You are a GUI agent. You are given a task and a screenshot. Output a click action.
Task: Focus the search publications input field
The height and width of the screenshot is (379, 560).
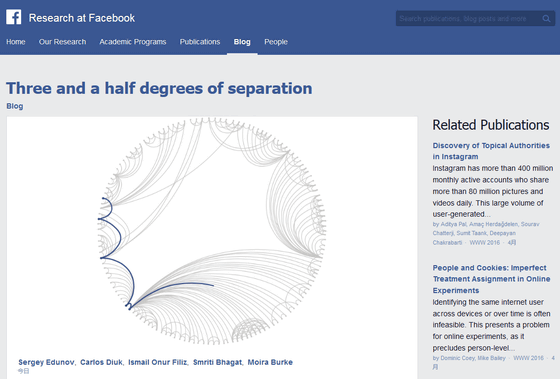(x=469, y=19)
